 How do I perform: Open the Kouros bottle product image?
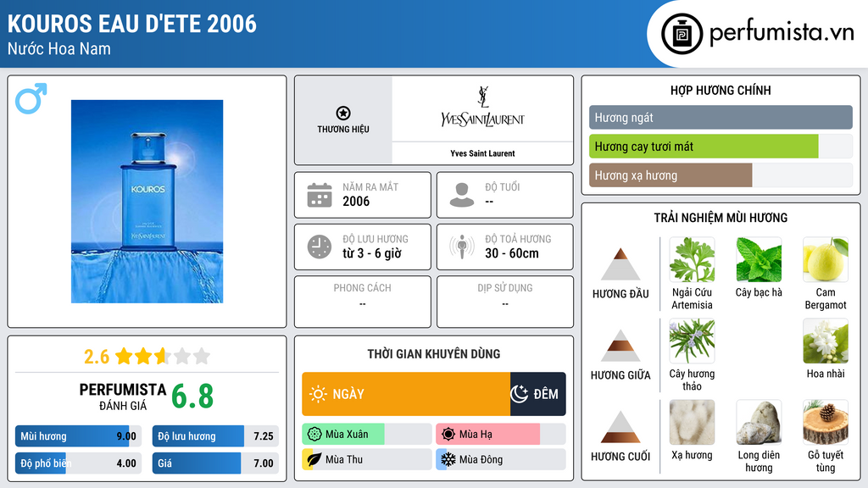tap(147, 201)
